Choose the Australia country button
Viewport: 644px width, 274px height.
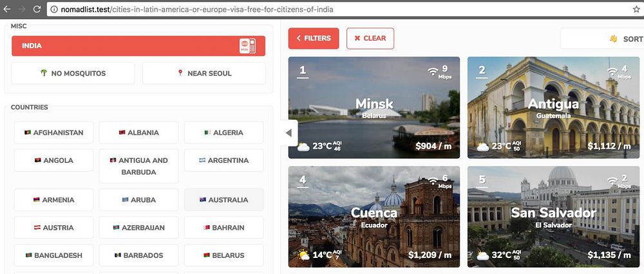tap(224, 200)
